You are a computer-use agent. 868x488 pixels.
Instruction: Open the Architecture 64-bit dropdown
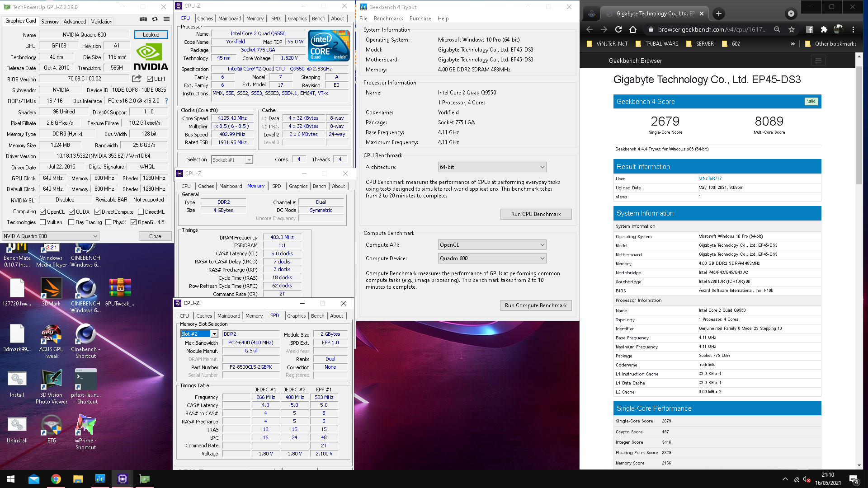click(x=492, y=167)
